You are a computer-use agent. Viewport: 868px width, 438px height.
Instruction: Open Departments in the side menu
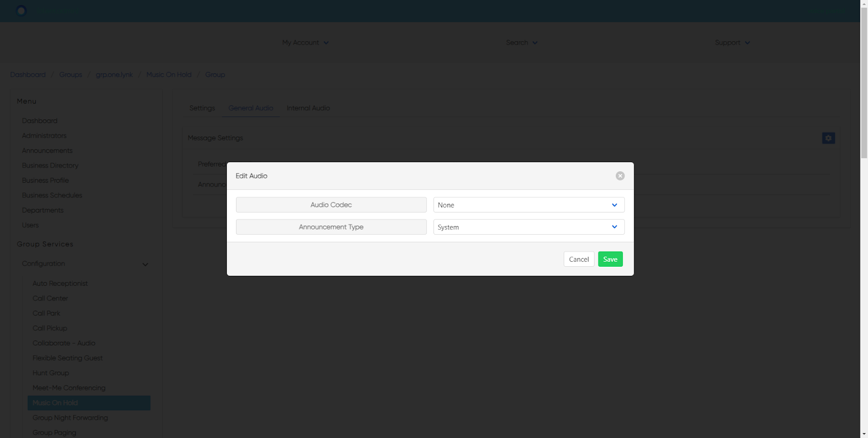coord(42,210)
